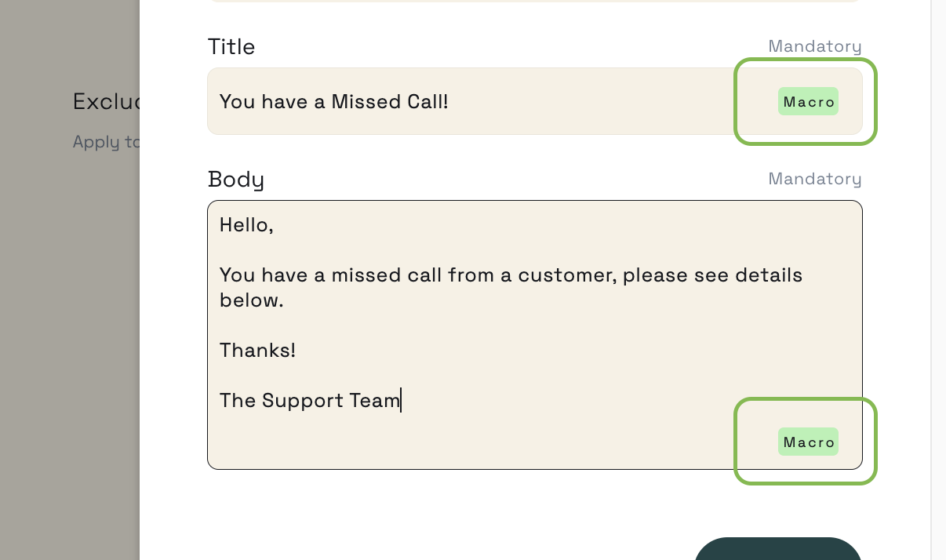
Task: Focus the partially visible field above Title
Action: pyautogui.click(x=534, y=1)
